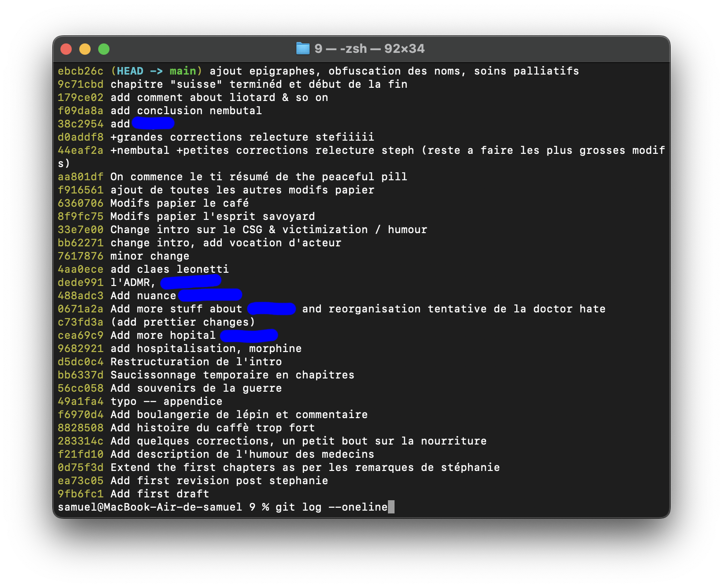
Task: Maximize the terminal with the green button
Action: tap(104, 49)
